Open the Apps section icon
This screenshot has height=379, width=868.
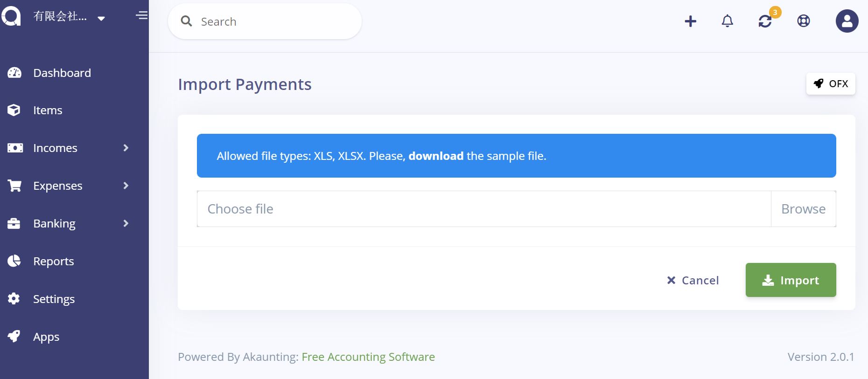coord(14,337)
